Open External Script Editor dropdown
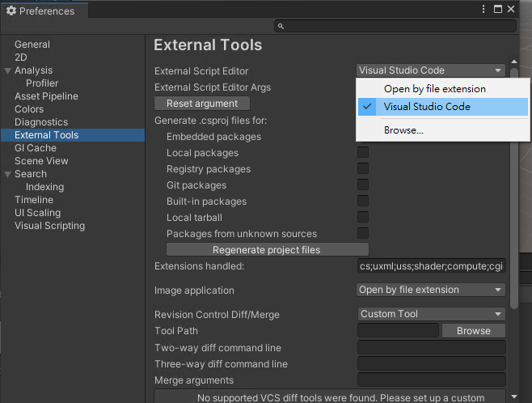Screen dimensions: 532x403 tap(431, 70)
